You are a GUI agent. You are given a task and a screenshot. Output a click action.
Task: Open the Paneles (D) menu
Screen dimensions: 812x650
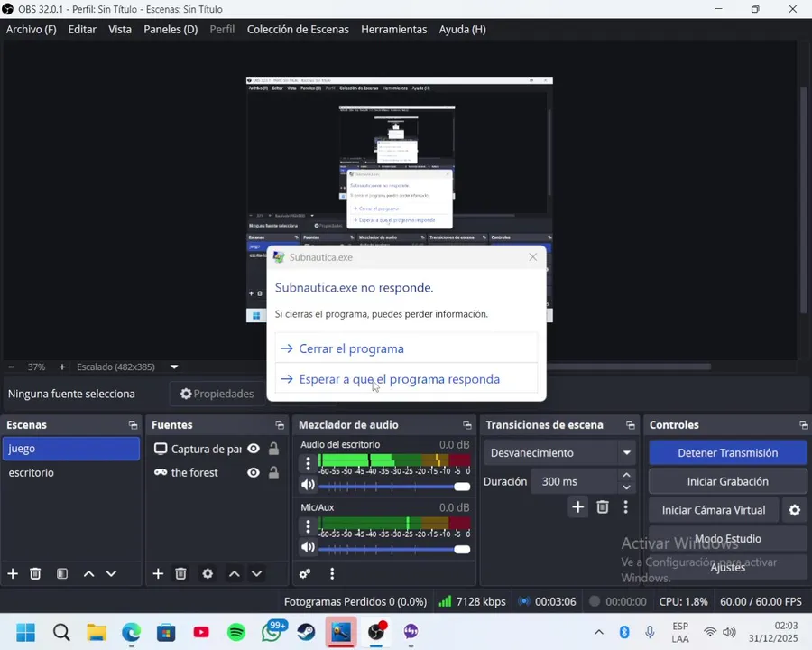click(171, 30)
